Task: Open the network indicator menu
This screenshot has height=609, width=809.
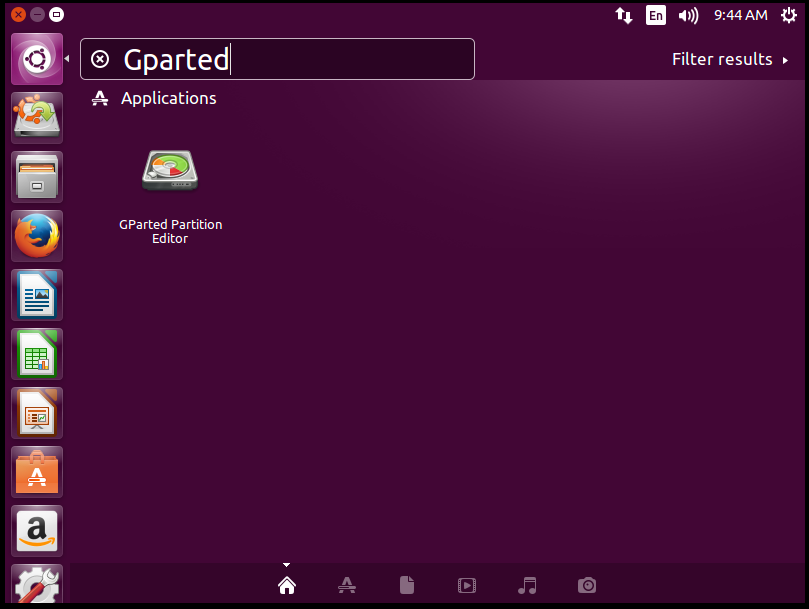Action: pyautogui.click(x=623, y=15)
